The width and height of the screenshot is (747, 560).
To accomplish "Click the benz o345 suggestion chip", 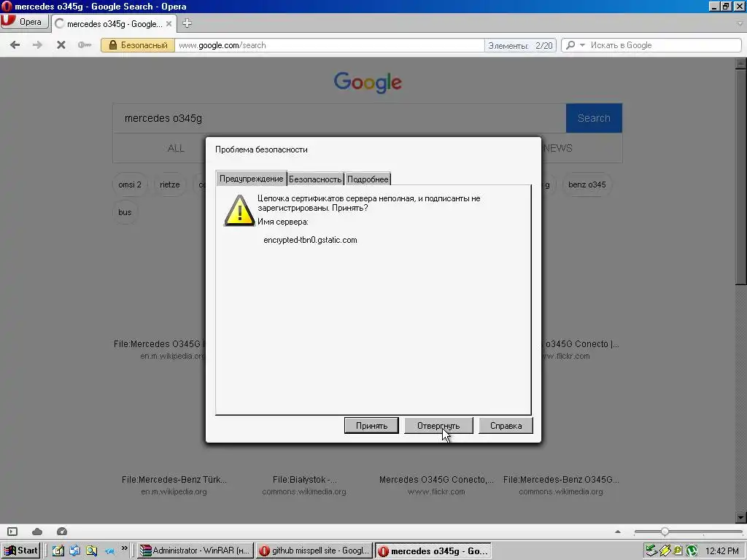I will (587, 184).
